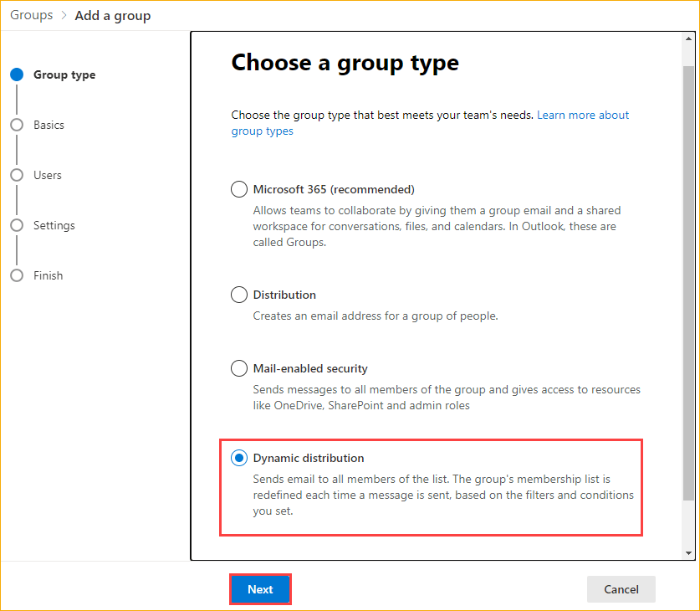Click the Add a group breadcrumb label

113,15
